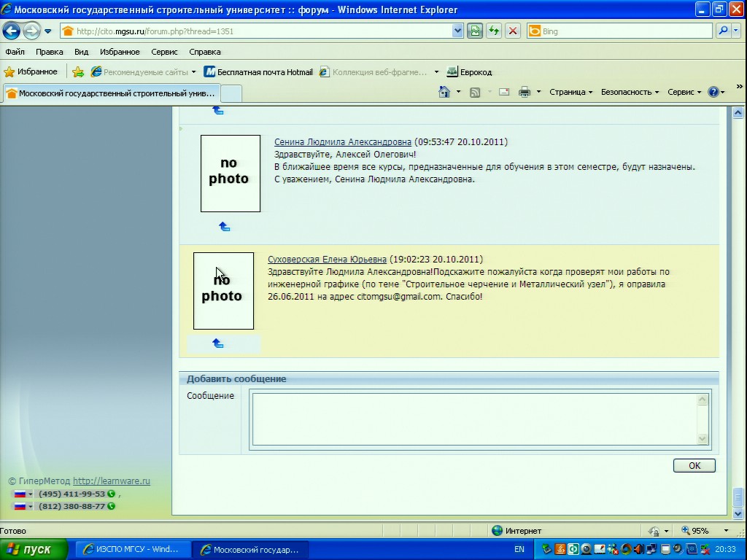This screenshot has width=747, height=560.
Task: Click the Print icon
Action: (x=525, y=92)
